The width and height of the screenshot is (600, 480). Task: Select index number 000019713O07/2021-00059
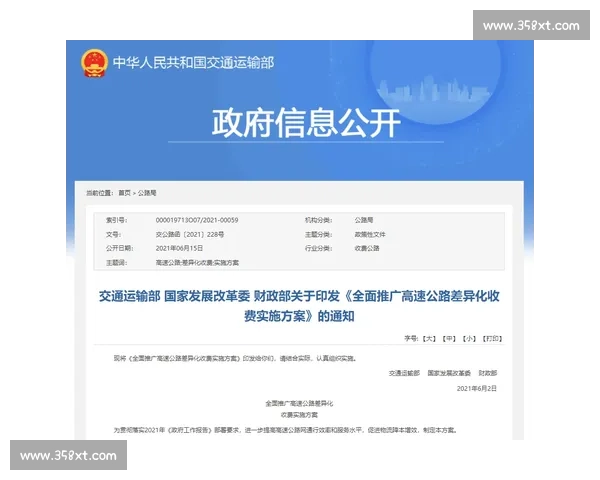[197, 220]
